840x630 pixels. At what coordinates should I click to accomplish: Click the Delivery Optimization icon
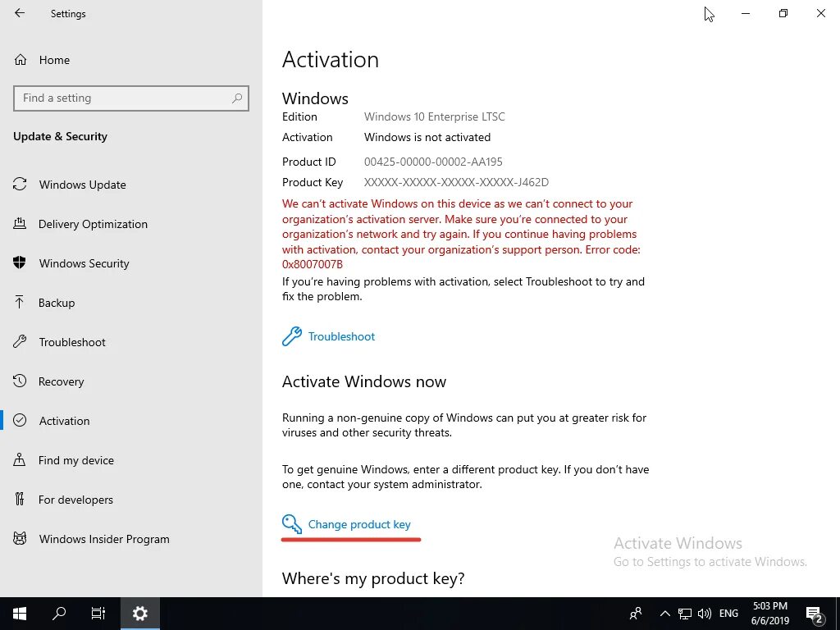(x=20, y=223)
